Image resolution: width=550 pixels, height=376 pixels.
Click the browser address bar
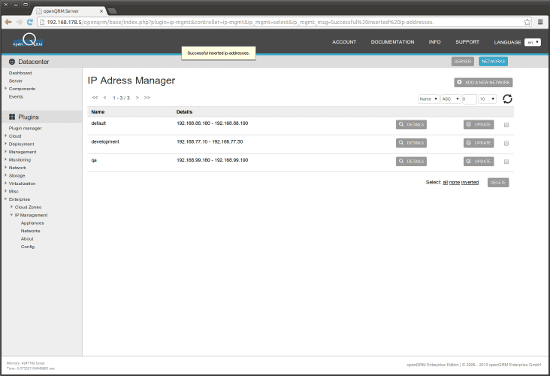coord(281,22)
